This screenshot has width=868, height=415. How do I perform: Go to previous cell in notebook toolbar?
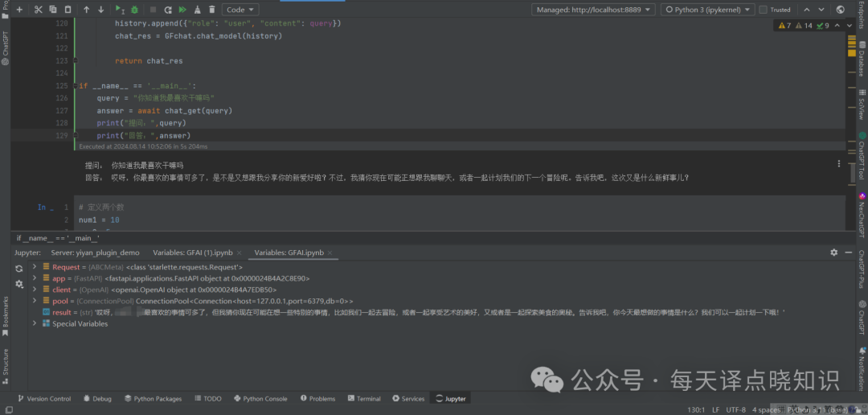(x=807, y=10)
